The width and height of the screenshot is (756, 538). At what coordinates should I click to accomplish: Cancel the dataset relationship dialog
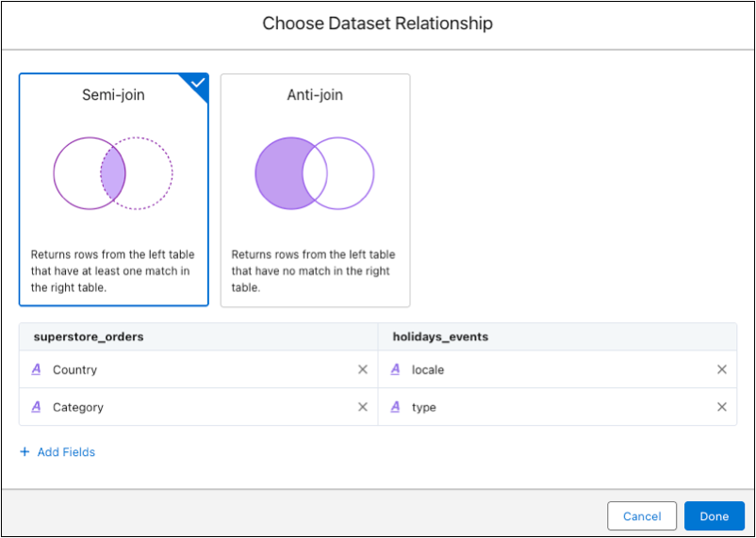point(642,516)
